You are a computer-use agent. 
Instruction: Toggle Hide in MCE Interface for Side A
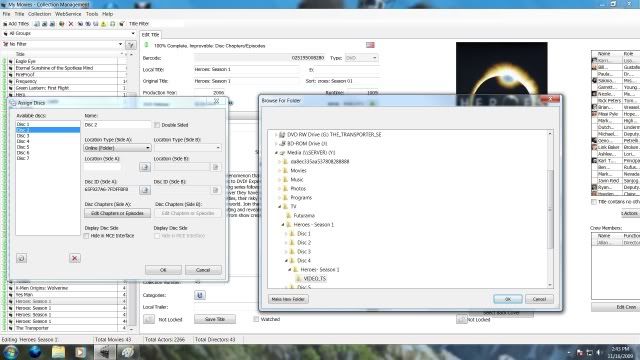pos(87,236)
